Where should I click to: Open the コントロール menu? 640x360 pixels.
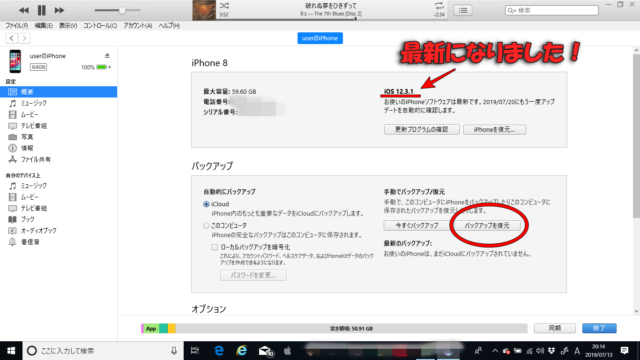pyautogui.click(x=100, y=25)
